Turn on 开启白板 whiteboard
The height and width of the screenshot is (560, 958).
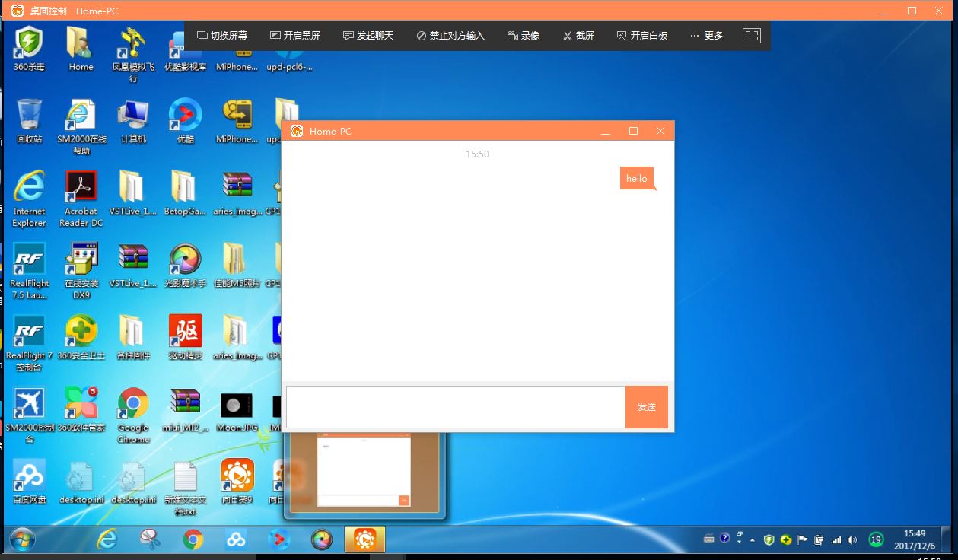pos(641,36)
